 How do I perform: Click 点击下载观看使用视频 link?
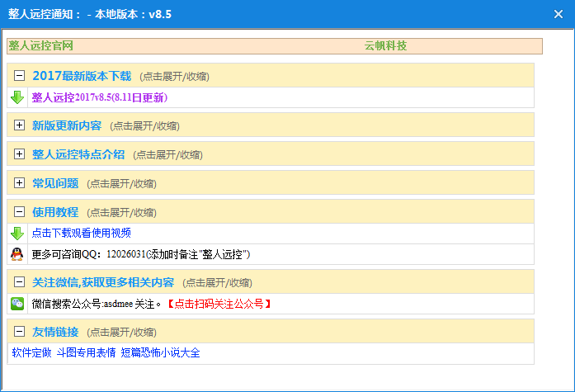[81, 234]
